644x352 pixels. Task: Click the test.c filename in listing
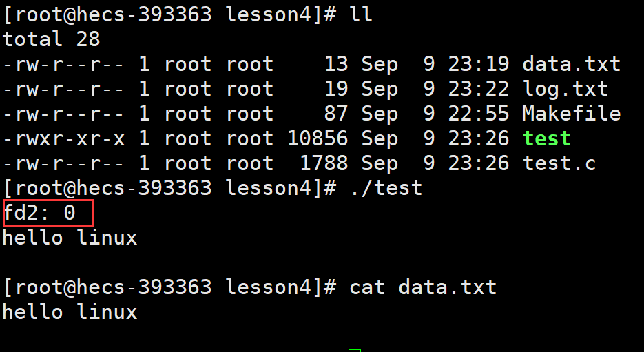click(x=559, y=163)
